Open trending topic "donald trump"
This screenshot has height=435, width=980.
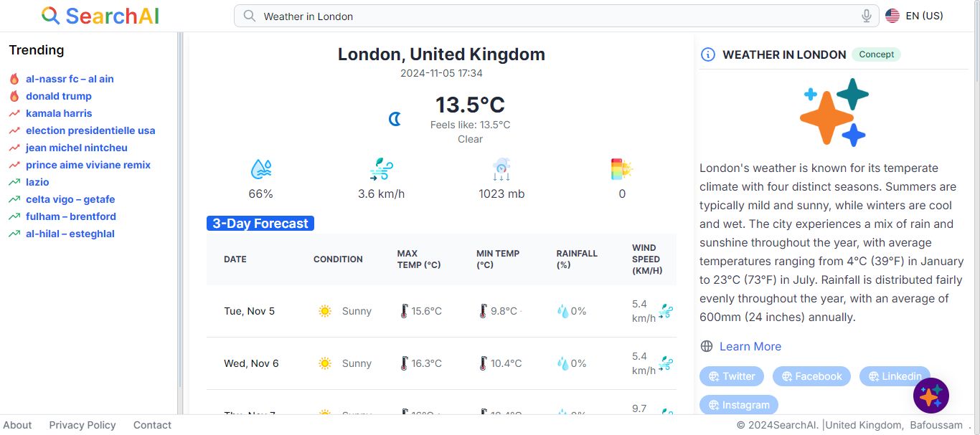pos(59,96)
